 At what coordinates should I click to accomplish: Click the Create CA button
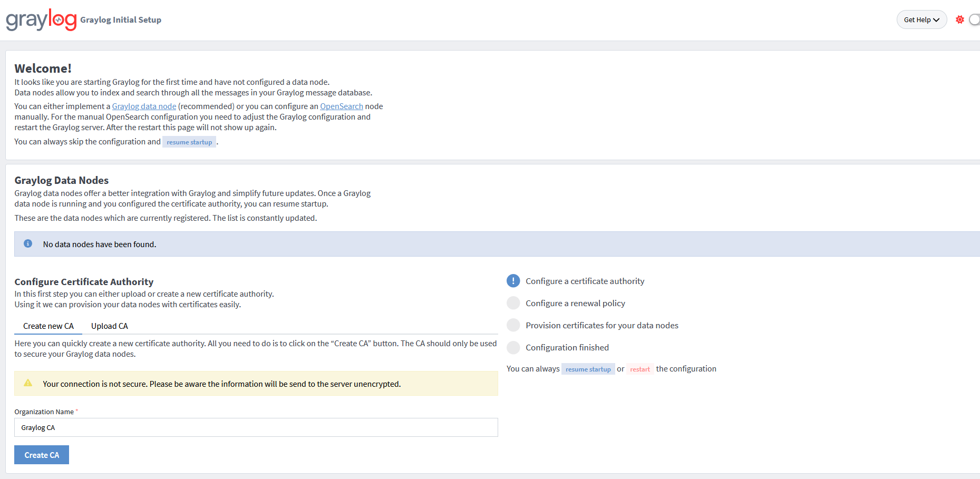point(42,455)
